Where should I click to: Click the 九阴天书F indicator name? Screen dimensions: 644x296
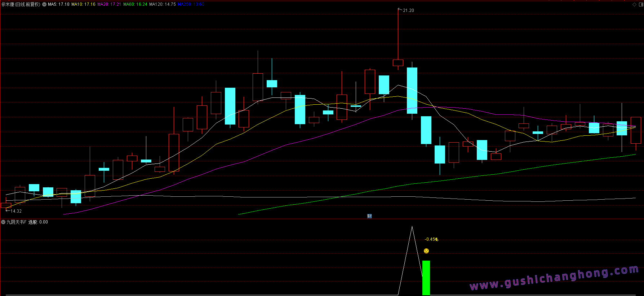tap(17, 222)
